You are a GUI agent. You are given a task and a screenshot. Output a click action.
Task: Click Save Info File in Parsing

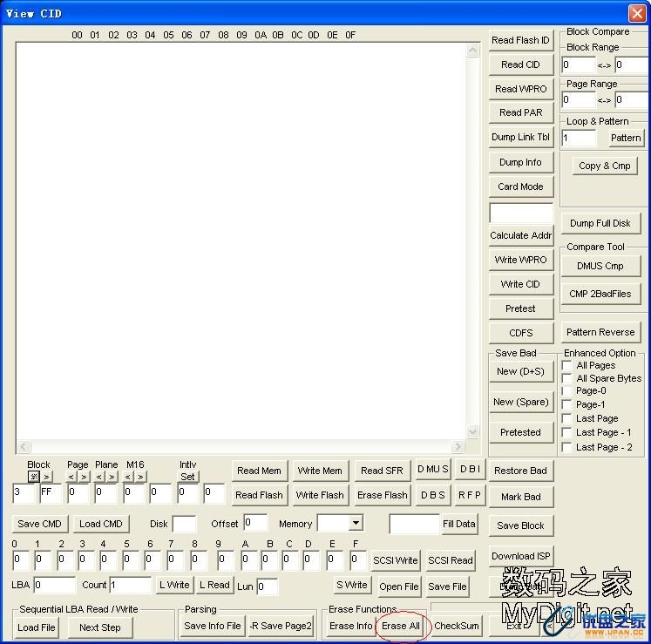click(x=213, y=627)
